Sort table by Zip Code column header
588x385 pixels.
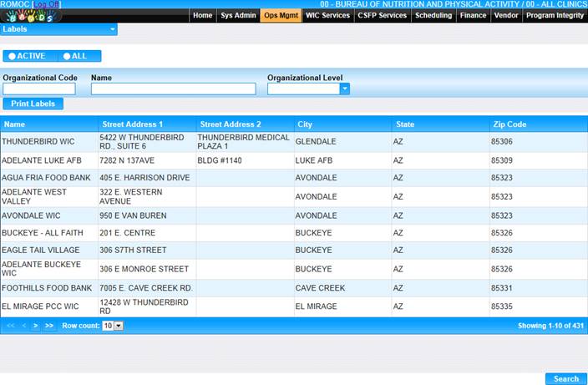coord(509,124)
